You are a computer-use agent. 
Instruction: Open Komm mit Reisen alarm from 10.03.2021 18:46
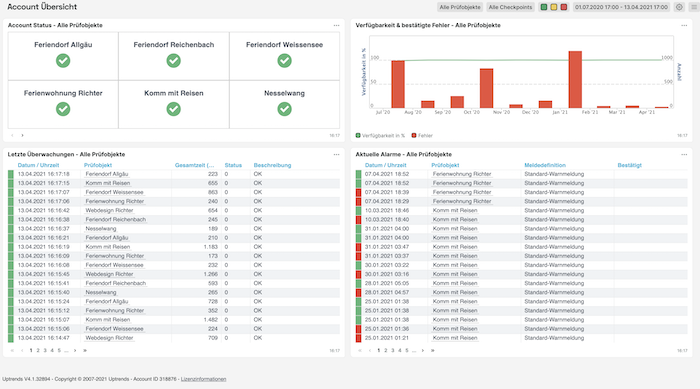(455, 210)
